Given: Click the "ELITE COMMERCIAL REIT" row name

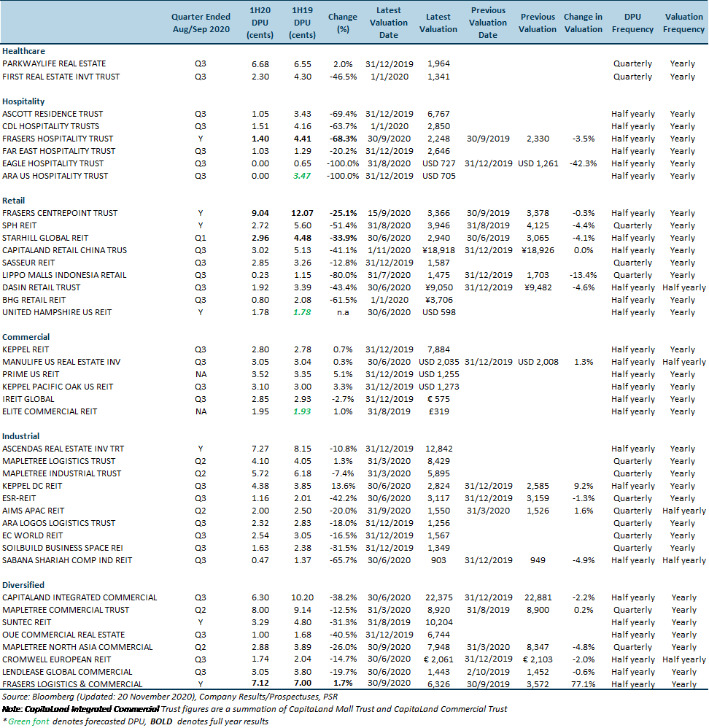Looking at the screenshot, I should click(50, 412).
